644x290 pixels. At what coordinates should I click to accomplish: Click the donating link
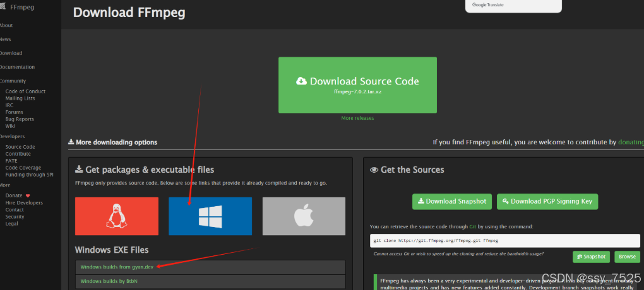point(631,142)
